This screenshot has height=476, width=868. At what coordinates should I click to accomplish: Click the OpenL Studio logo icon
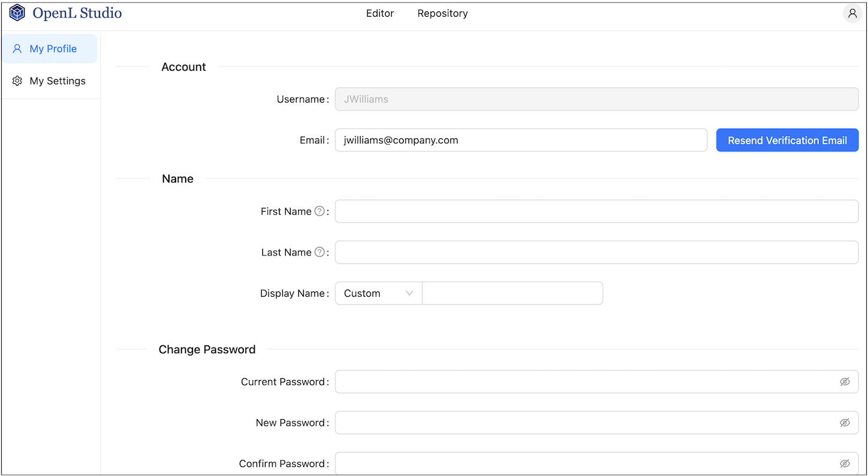(x=17, y=12)
